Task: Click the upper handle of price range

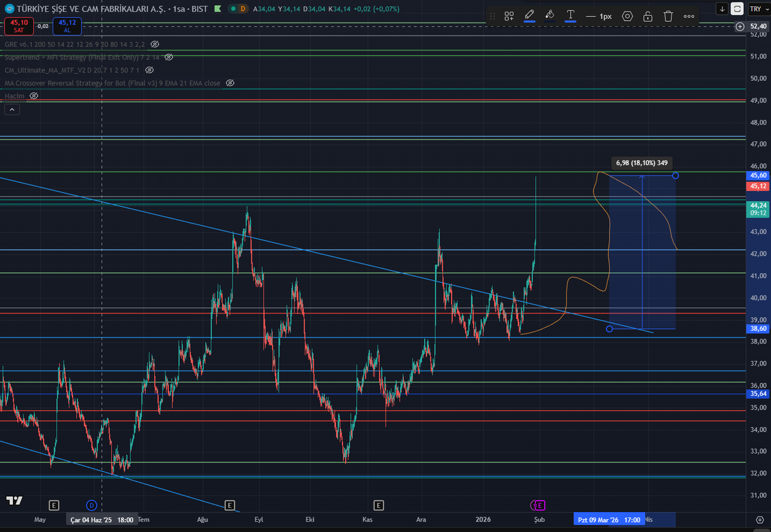Action: click(x=675, y=175)
